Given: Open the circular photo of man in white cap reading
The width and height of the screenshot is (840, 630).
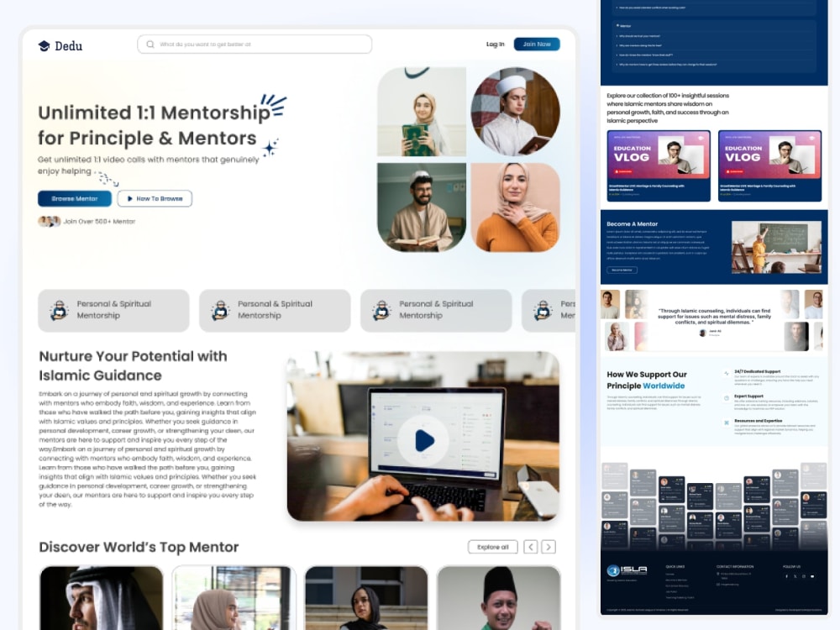Looking at the screenshot, I should 516,112.
